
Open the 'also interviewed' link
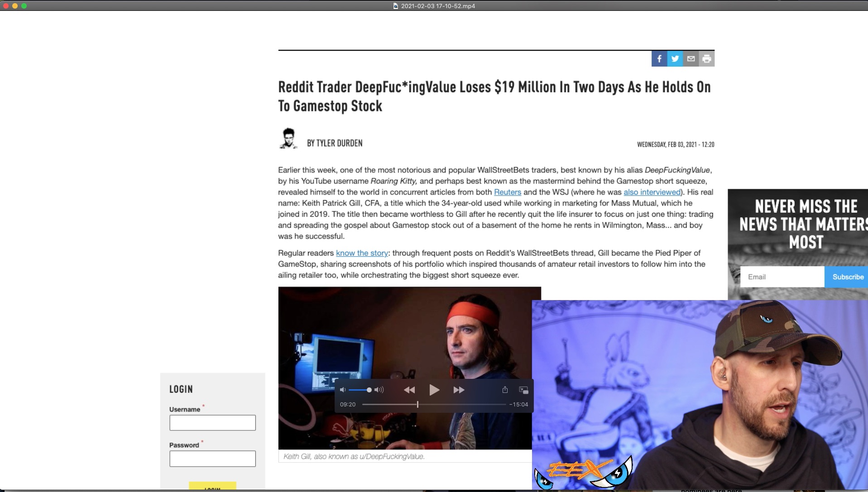tap(652, 192)
